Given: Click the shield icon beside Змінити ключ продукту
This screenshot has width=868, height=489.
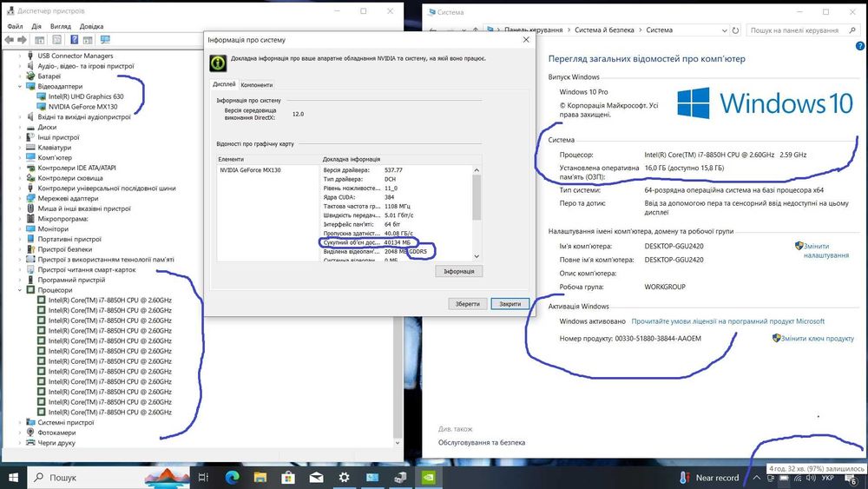Looking at the screenshot, I should click(x=776, y=338).
